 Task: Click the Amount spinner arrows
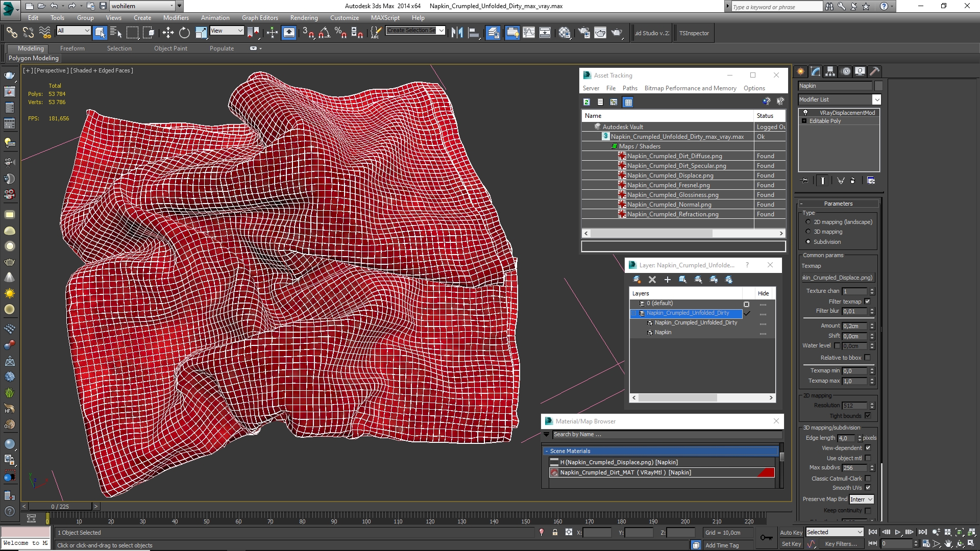(x=872, y=326)
